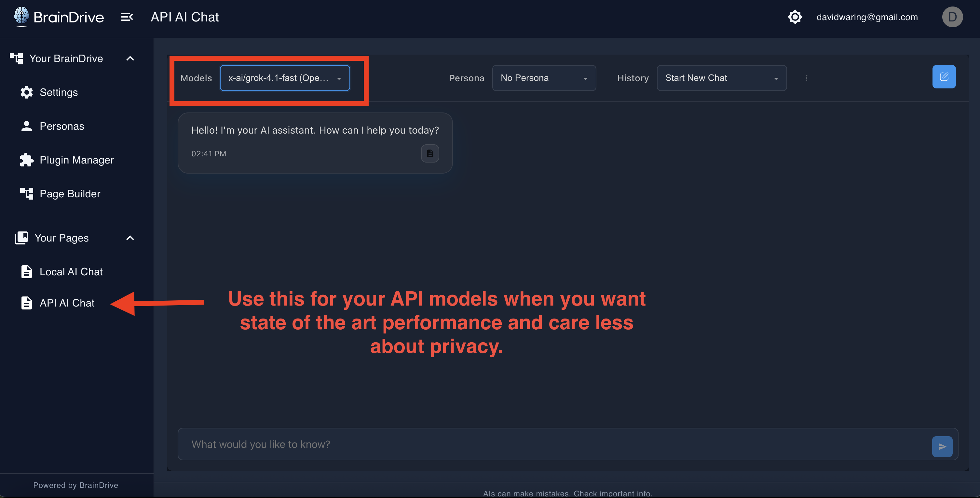This screenshot has height=498, width=980.
Task: Select the API AI Chat page
Action: [67, 303]
